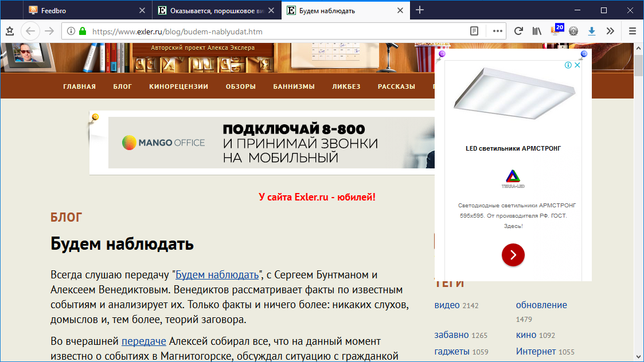Reload the current page
644x362 pixels.
pos(518,31)
